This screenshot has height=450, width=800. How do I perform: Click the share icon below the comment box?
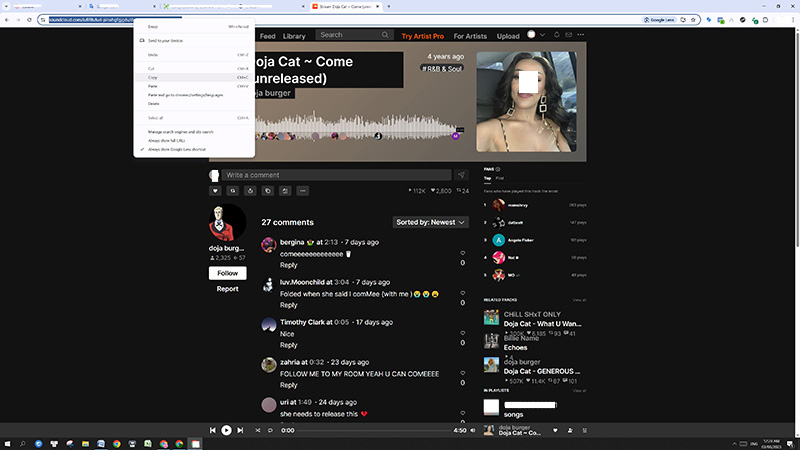tap(250, 190)
